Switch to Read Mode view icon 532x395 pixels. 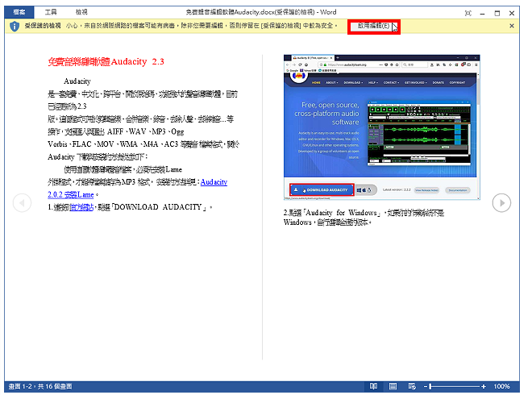pos(373,386)
